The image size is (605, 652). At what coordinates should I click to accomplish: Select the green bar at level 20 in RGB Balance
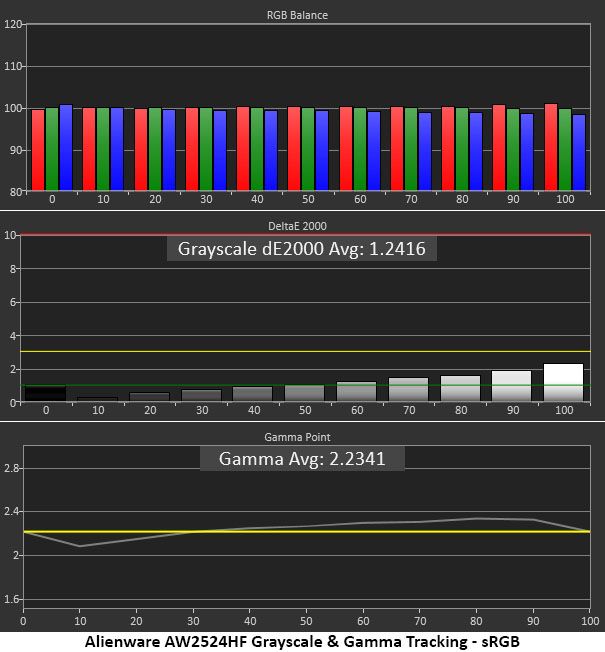tap(155, 149)
